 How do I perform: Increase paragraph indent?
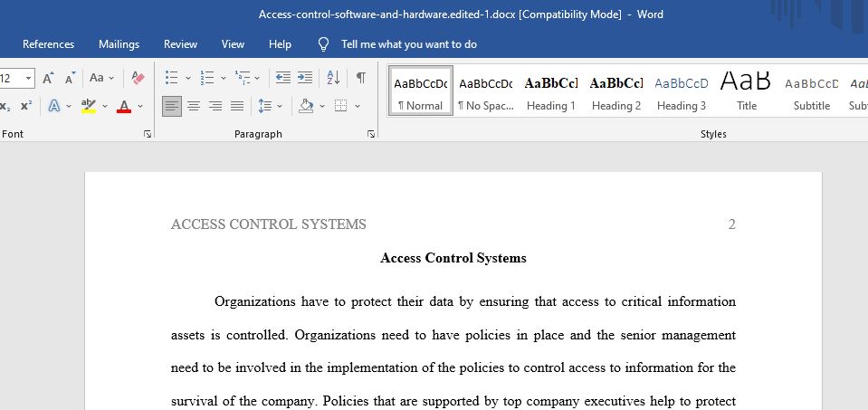click(305, 78)
